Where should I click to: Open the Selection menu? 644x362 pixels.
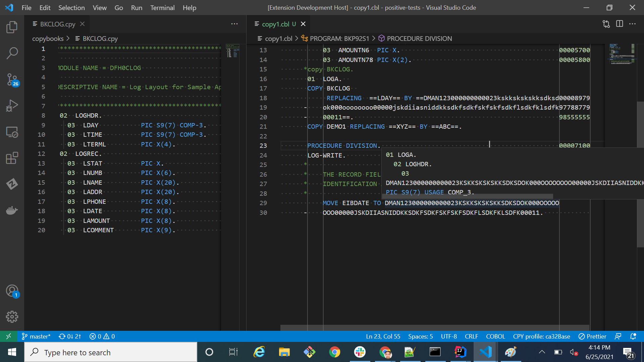tap(71, 7)
